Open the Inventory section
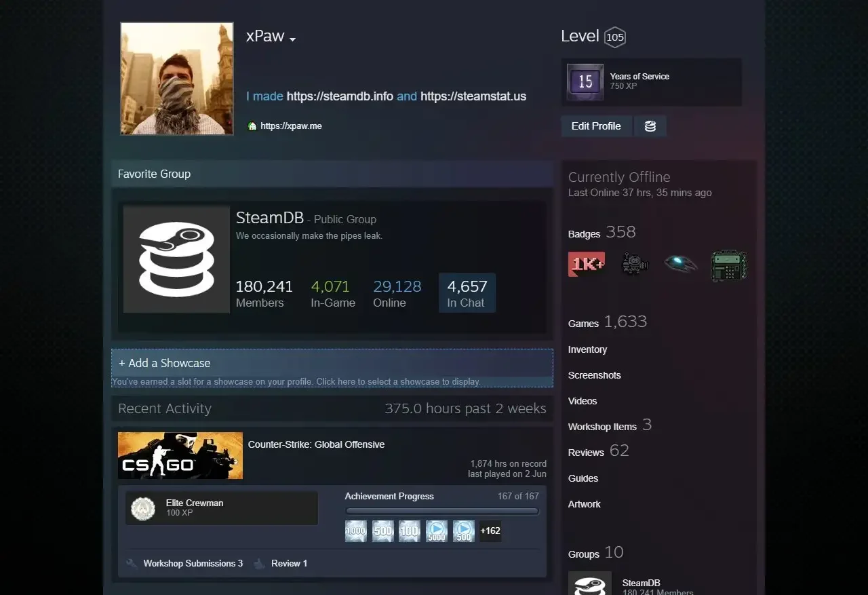This screenshot has height=595, width=868. point(587,349)
